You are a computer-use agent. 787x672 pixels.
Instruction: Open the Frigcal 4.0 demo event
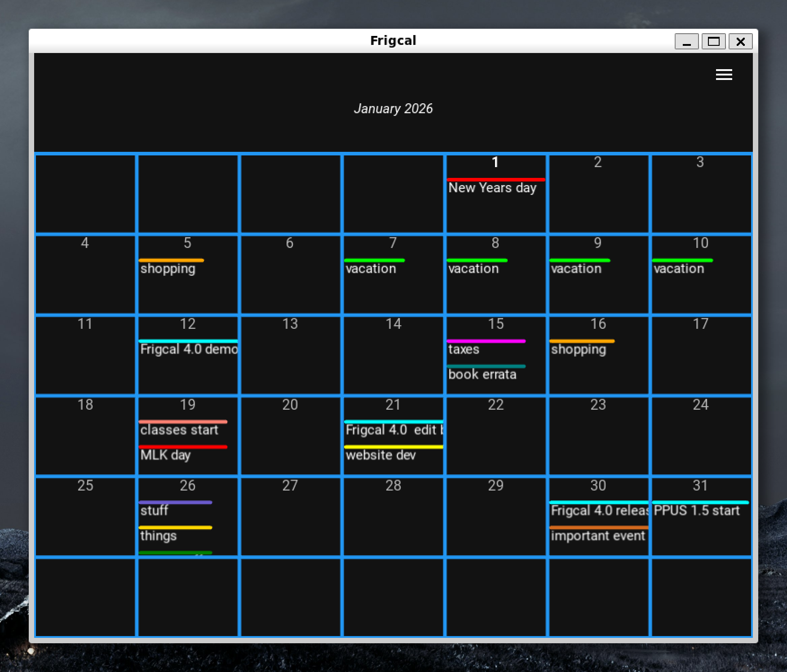[188, 349]
